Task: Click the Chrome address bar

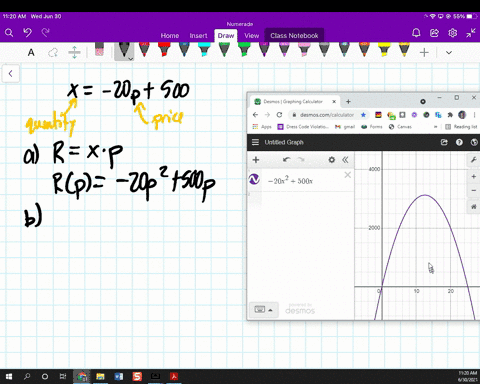Action: tap(327, 115)
